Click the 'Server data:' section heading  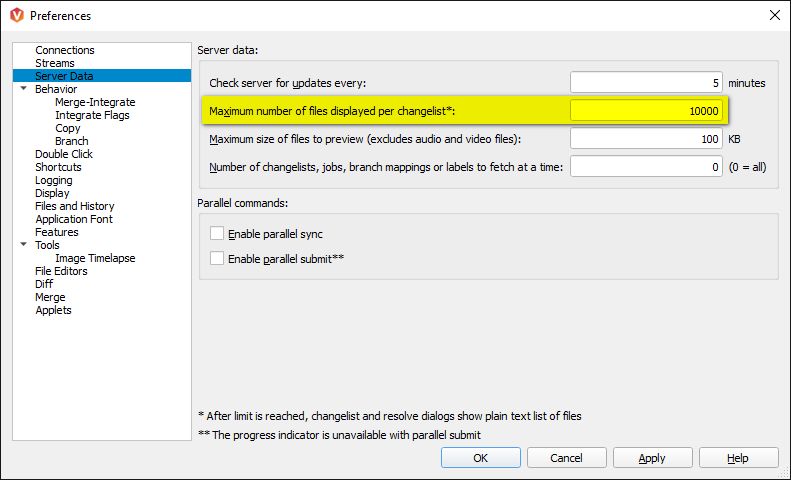(x=228, y=50)
